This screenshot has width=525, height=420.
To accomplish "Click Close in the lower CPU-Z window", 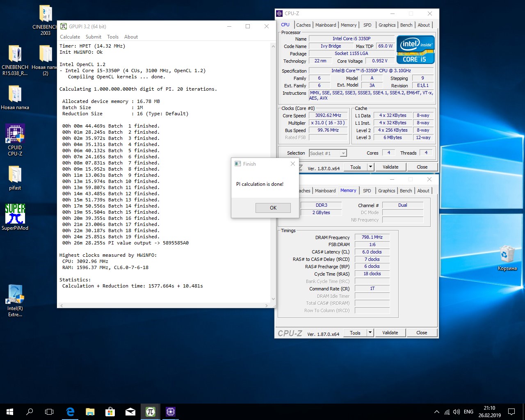I will click(422, 333).
